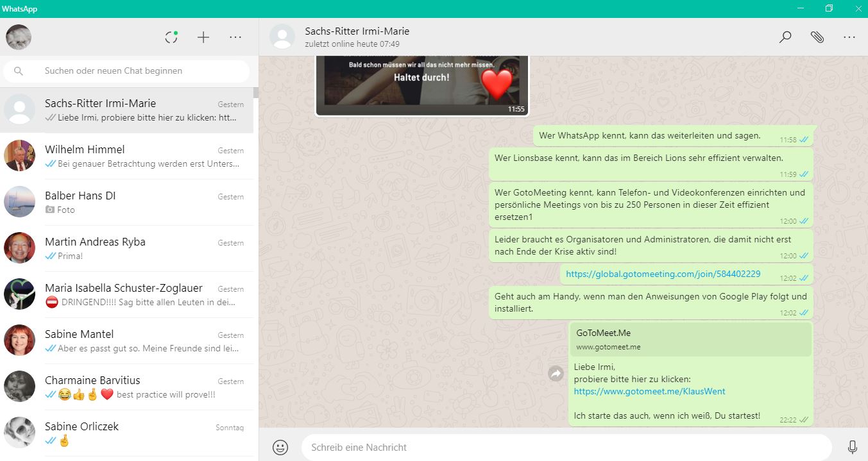Open the global.gotomeeting.com join link
The width and height of the screenshot is (868, 461).
click(x=663, y=274)
